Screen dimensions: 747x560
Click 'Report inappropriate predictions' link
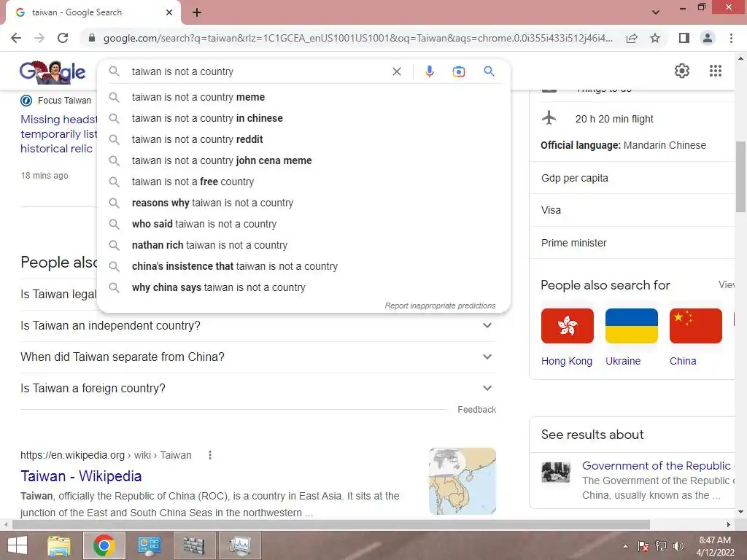pos(440,306)
